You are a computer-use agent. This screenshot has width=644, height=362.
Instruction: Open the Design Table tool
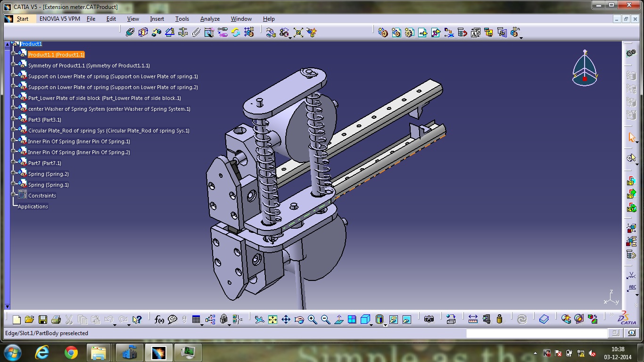(196, 319)
